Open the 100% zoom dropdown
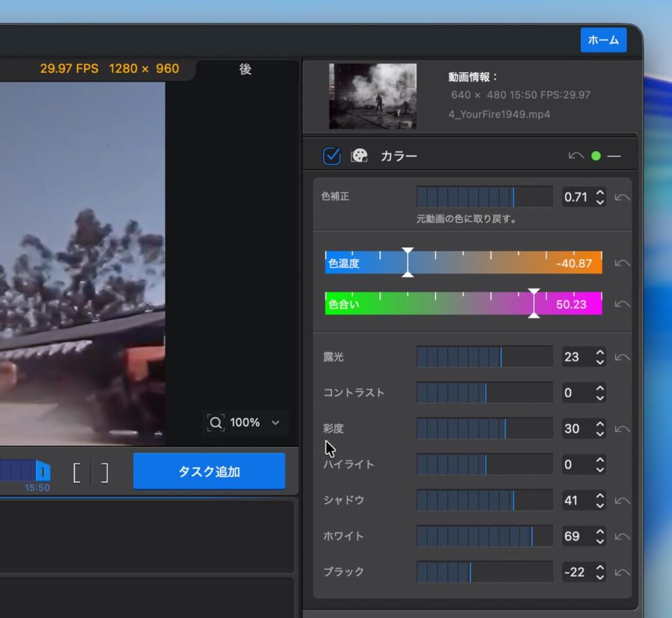Viewport: 672px width, 618px height. click(x=276, y=422)
